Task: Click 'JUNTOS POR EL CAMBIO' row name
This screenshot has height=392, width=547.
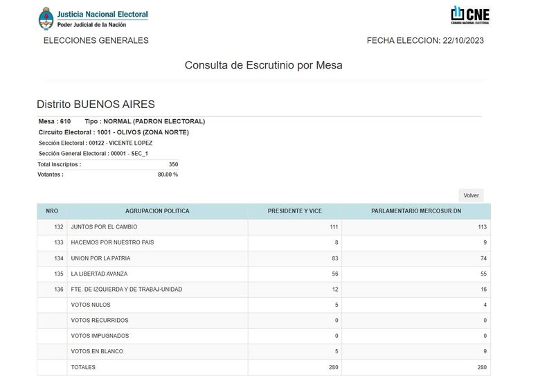Action: pos(104,227)
